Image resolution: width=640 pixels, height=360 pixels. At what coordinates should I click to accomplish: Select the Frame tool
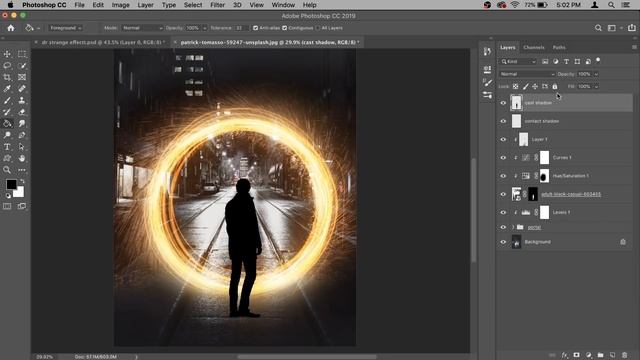(22, 77)
